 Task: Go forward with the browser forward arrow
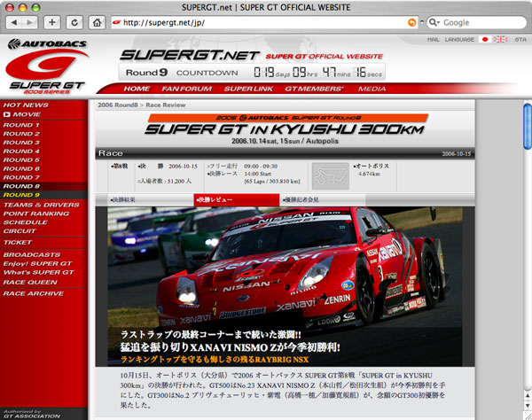[x=30, y=23]
